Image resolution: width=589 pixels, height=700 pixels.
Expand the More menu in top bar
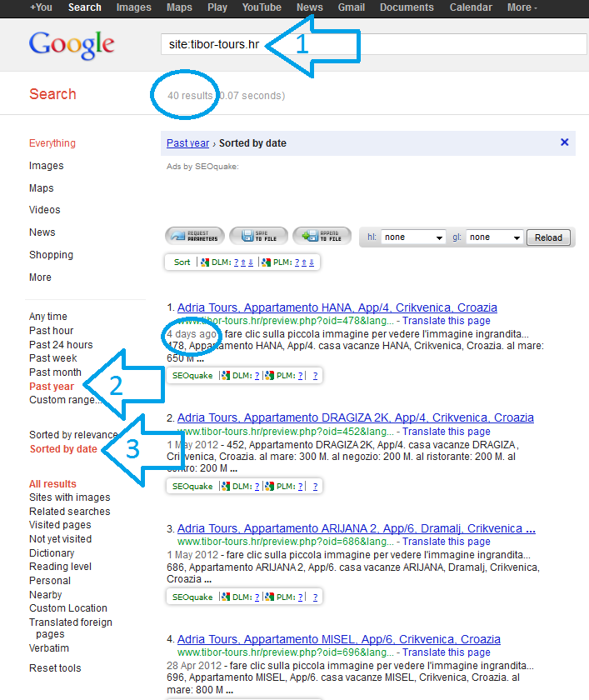point(522,7)
